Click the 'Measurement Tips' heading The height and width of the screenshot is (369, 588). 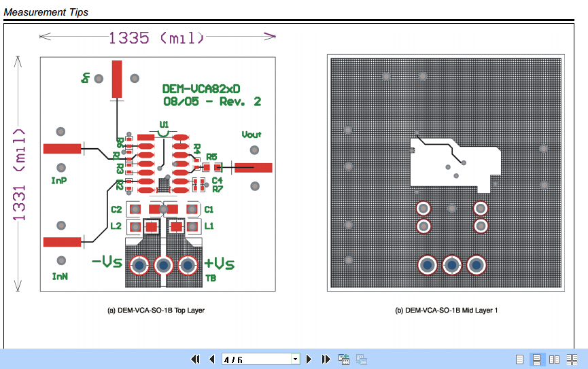tap(46, 12)
